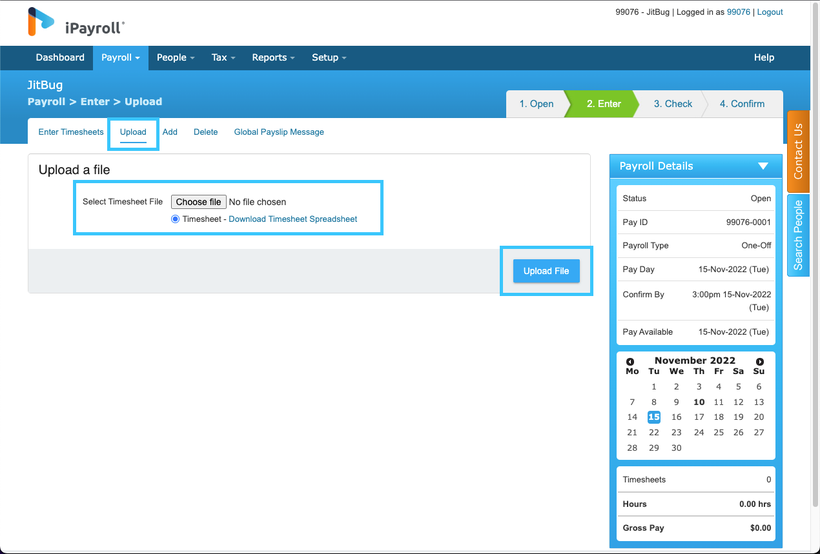Go to step 3. Check
This screenshot has width=820, height=554.
click(673, 104)
